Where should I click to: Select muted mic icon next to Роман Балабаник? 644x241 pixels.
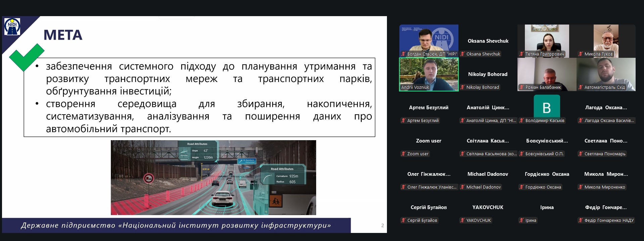[x=522, y=87]
